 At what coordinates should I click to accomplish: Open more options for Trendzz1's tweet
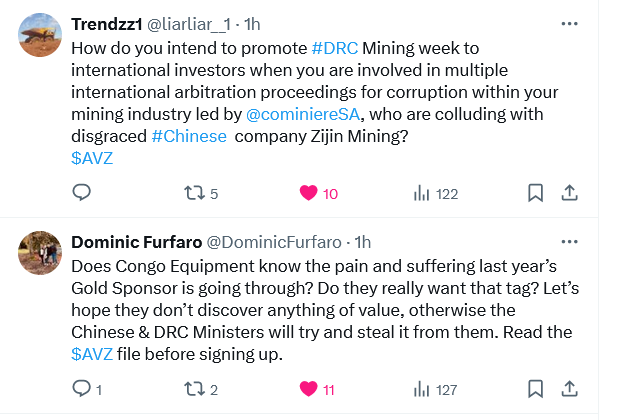point(569,24)
